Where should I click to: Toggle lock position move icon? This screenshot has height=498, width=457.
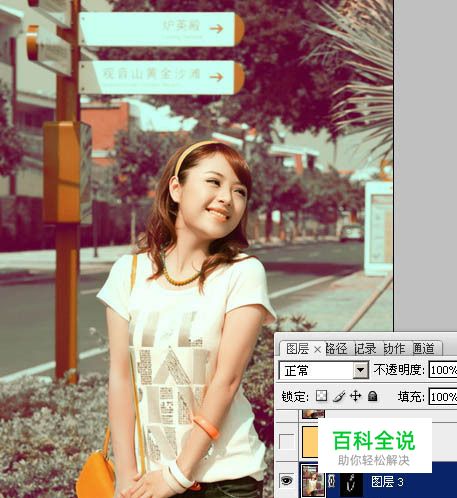point(356,396)
